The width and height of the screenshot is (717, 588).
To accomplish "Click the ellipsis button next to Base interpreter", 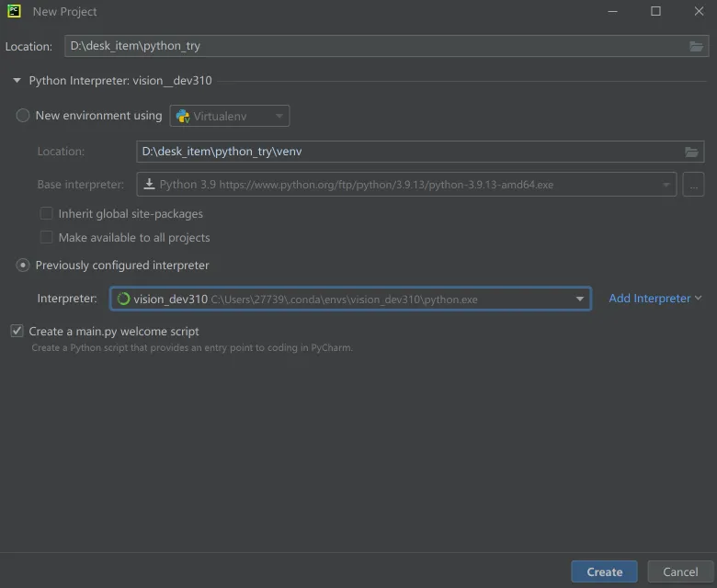I will point(693,184).
